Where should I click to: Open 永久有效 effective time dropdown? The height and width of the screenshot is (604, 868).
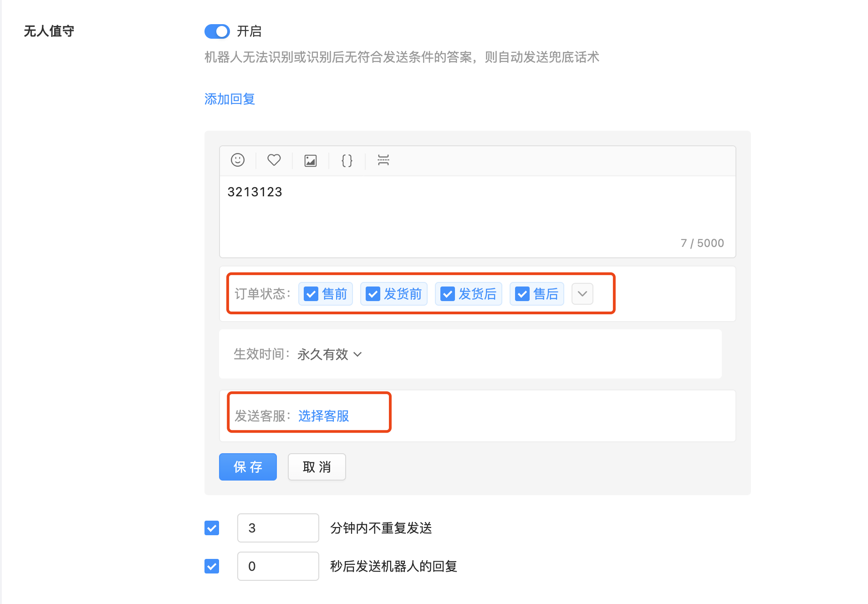(330, 354)
